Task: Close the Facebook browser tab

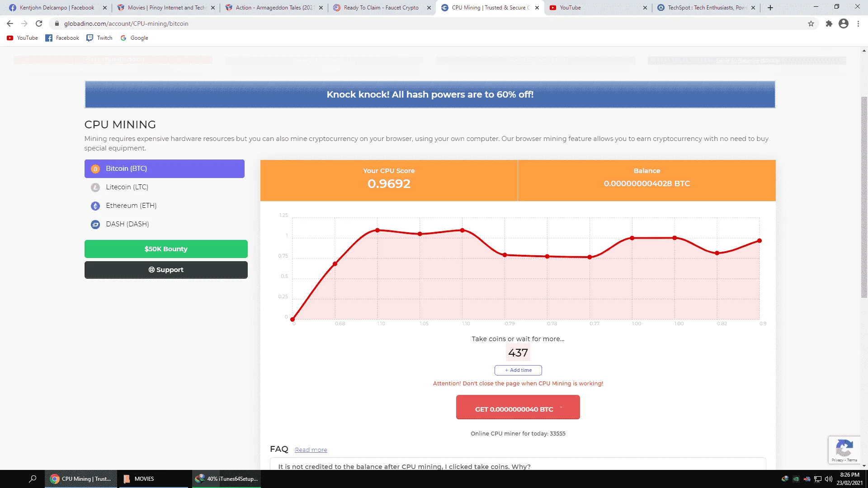Action: 105,8
